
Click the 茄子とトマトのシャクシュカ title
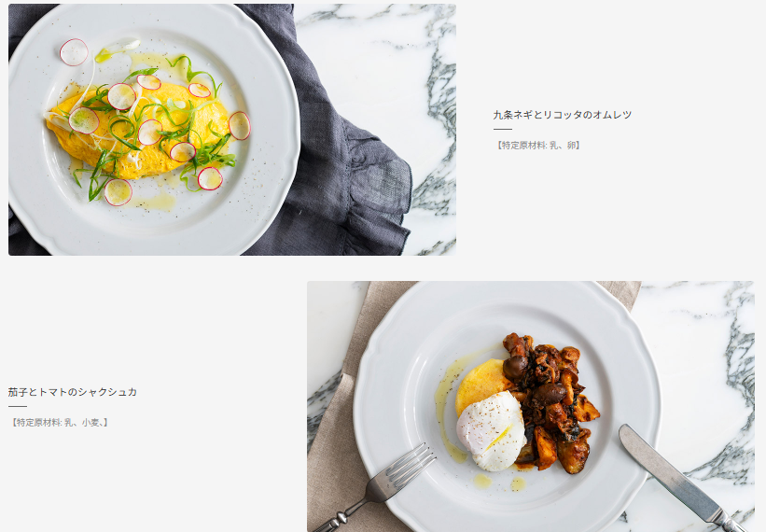pyautogui.click(x=72, y=392)
